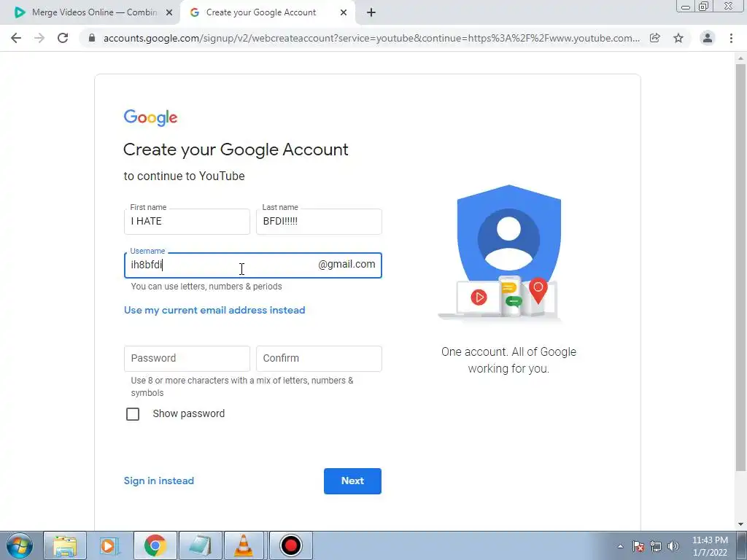Image resolution: width=747 pixels, height=560 pixels.
Task: Open the share page icon in address bar
Action: (x=655, y=38)
